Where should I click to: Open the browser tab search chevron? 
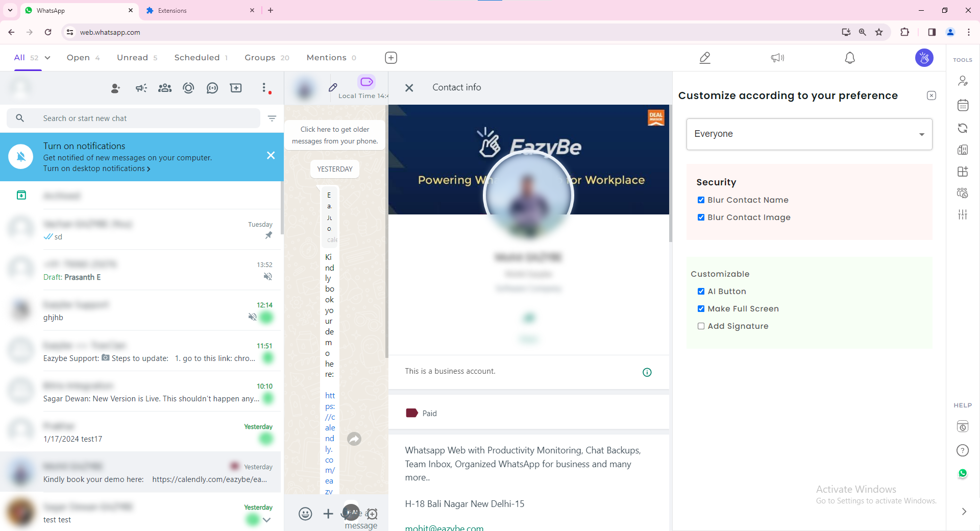(x=10, y=10)
